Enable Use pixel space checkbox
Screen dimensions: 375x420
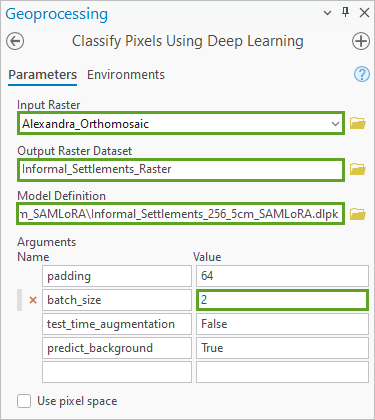tap(24, 401)
